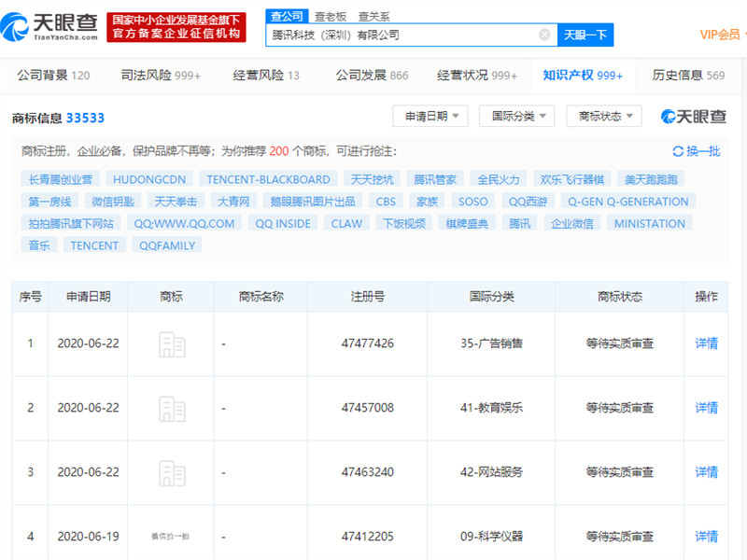
Task: Click the 天眼一下 search button
Action: coord(585,35)
